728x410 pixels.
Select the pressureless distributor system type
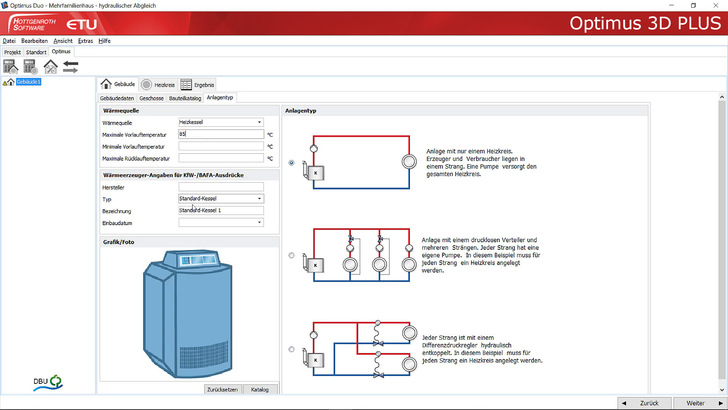click(x=291, y=255)
